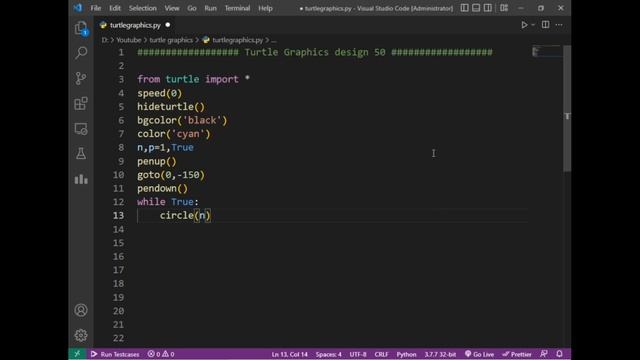Toggle the primary side bar layout

point(464,8)
